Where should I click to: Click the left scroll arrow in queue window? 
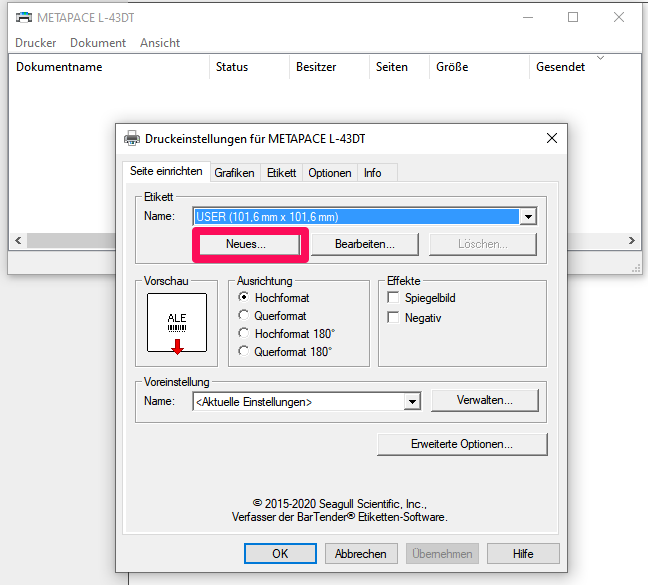point(18,240)
